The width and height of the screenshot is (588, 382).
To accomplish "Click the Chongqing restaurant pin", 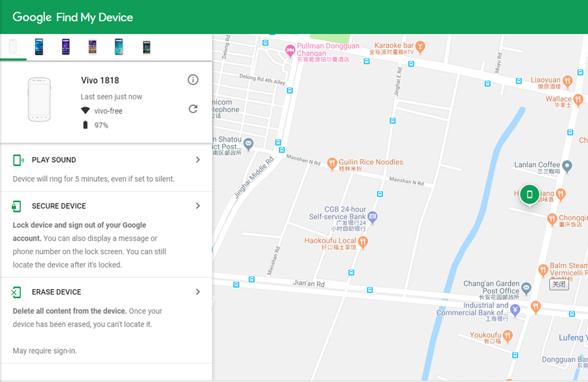I will [552, 219].
